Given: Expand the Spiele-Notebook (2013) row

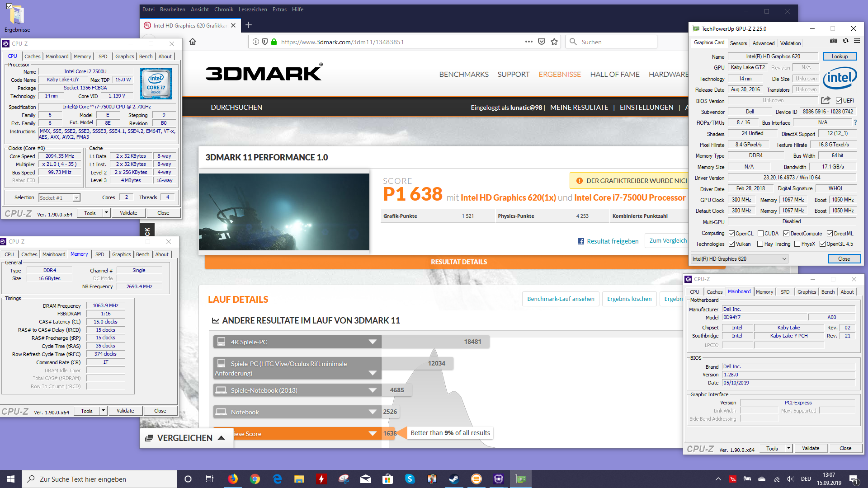Looking at the screenshot, I should (373, 390).
